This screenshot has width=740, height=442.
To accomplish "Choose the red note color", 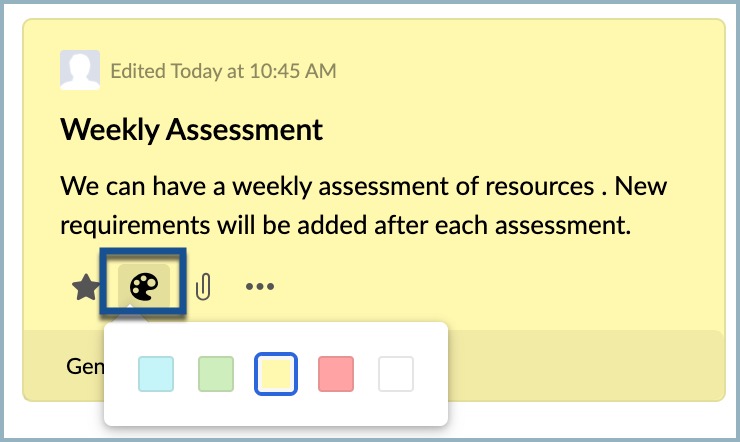I will point(336,374).
